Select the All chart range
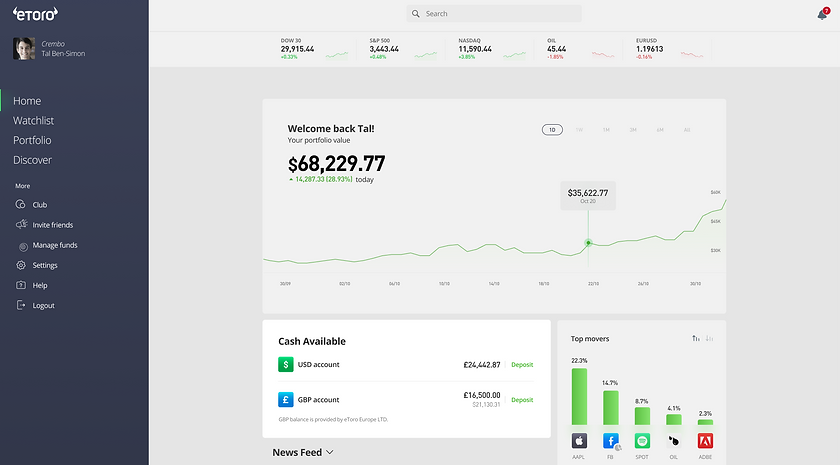Viewport: 840px width, 465px height. click(687, 130)
